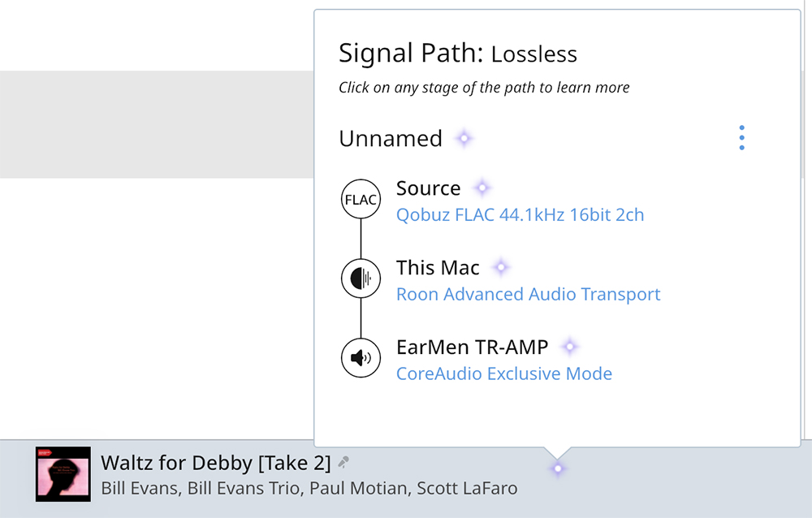Click the This Mac transport icon

coord(361,279)
